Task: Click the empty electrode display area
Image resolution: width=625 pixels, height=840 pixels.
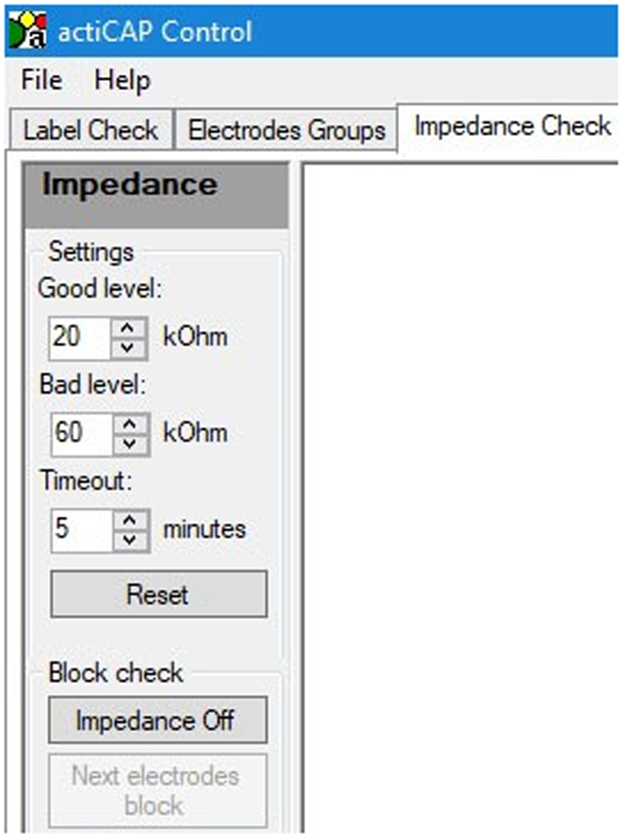Action: 460,484
